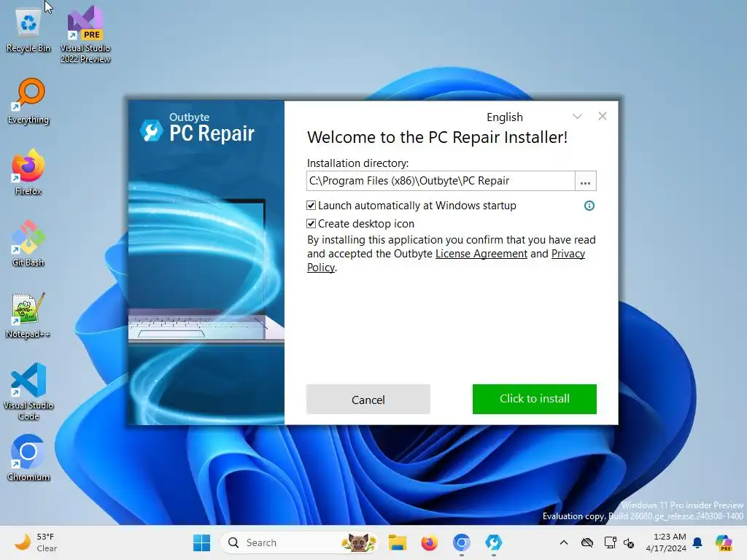Select the Git Bash desktop icon
The image size is (747, 560).
click(x=28, y=244)
